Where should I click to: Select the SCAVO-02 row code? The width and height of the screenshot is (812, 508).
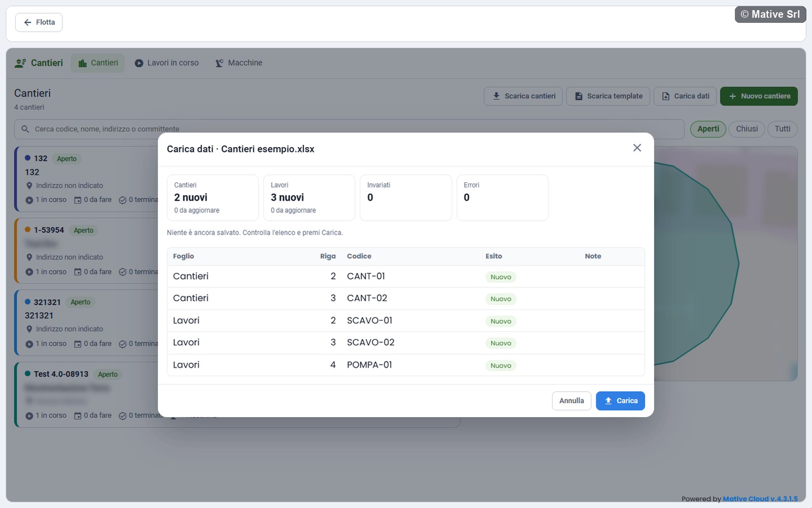[370, 342]
